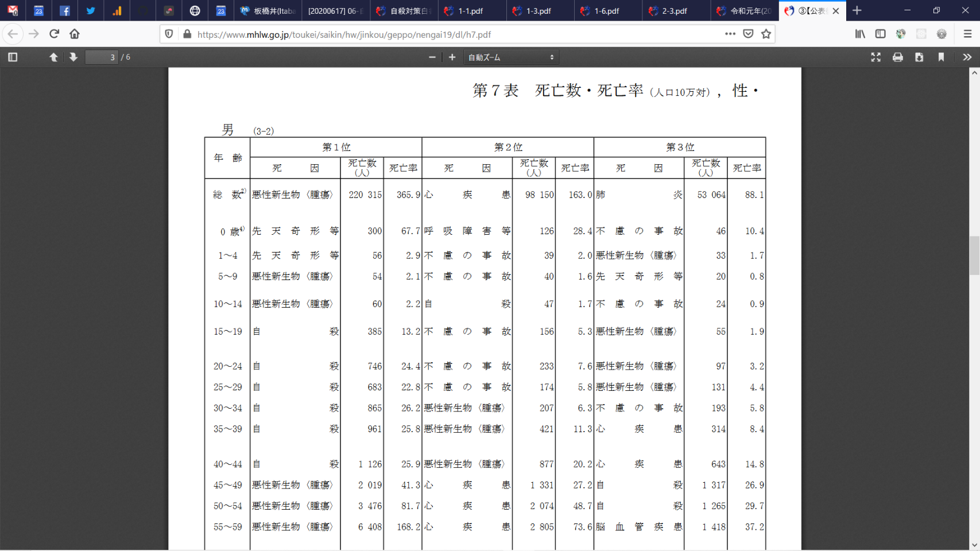Go to previous PDF page arrow
980x551 pixels.
coord(53,57)
